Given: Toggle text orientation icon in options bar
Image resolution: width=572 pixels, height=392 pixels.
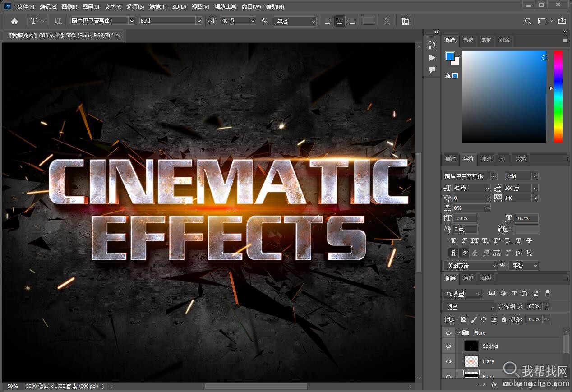Looking at the screenshot, I should point(58,21).
